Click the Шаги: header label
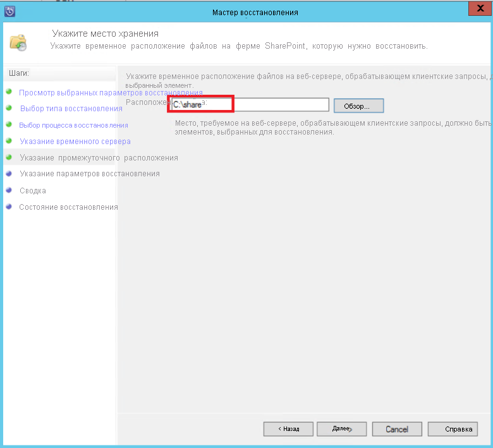Viewport: 493px width, 448px height. [x=19, y=73]
